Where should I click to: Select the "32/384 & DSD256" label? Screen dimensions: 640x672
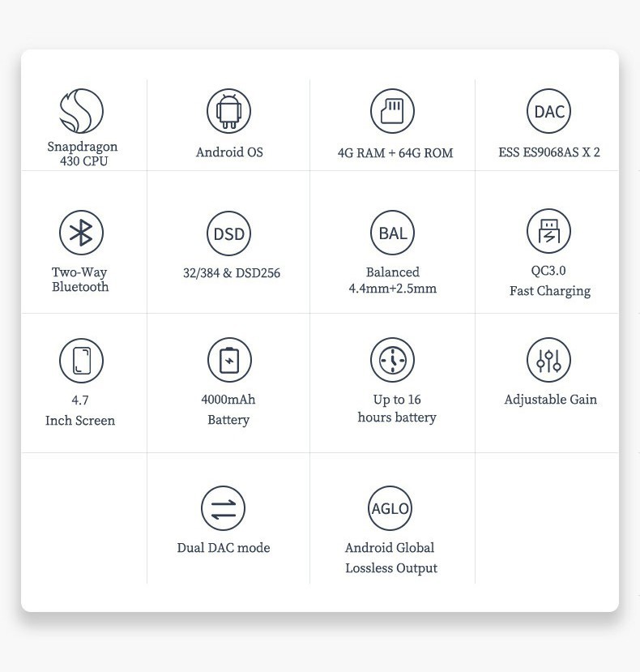(x=232, y=273)
